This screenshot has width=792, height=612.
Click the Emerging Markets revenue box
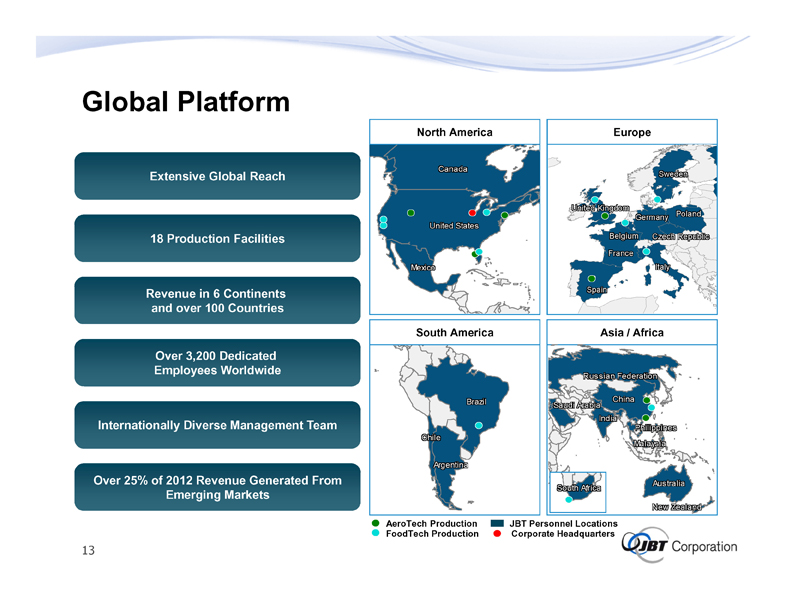(x=217, y=488)
